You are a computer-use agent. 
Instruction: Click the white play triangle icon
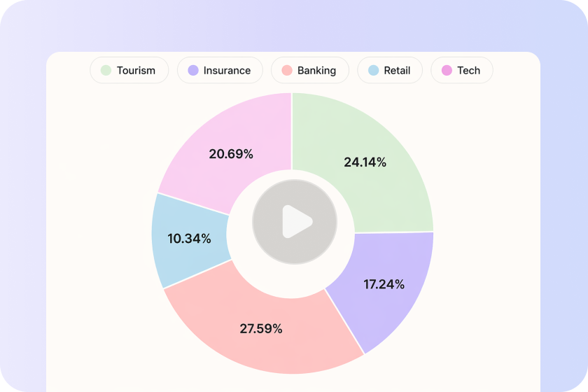(297, 222)
